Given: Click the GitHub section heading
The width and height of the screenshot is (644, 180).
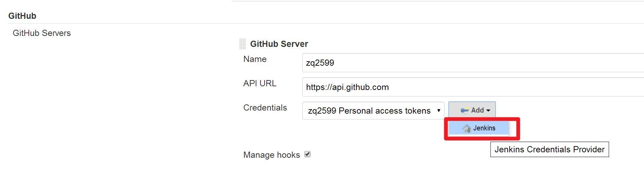Looking at the screenshot, I should [22, 16].
